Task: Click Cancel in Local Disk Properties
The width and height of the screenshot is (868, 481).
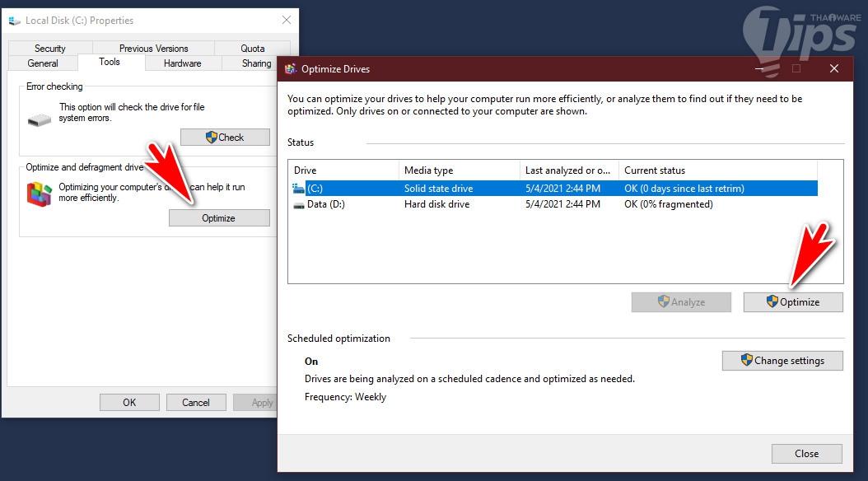Action: [196, 403]
